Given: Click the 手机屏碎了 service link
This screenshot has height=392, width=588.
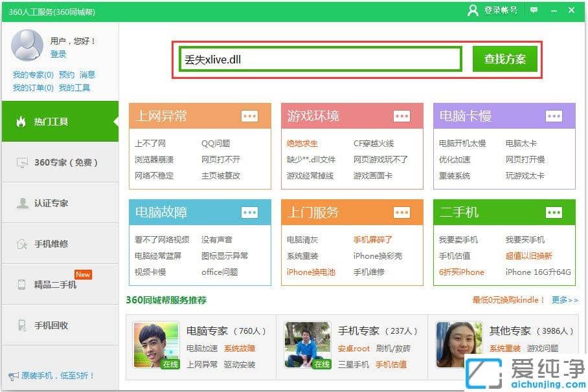Looking at the screenshot, I should (x=373, y=239).
